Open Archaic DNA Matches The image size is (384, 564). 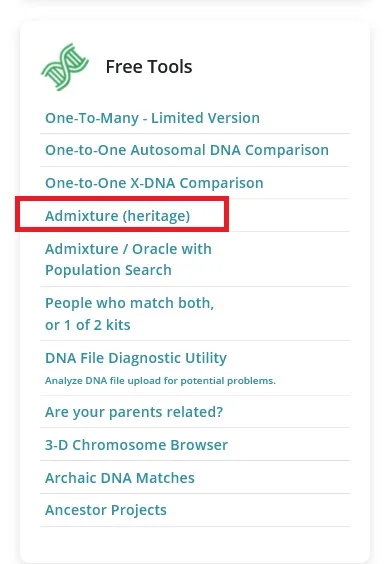[x=120, y=478]
